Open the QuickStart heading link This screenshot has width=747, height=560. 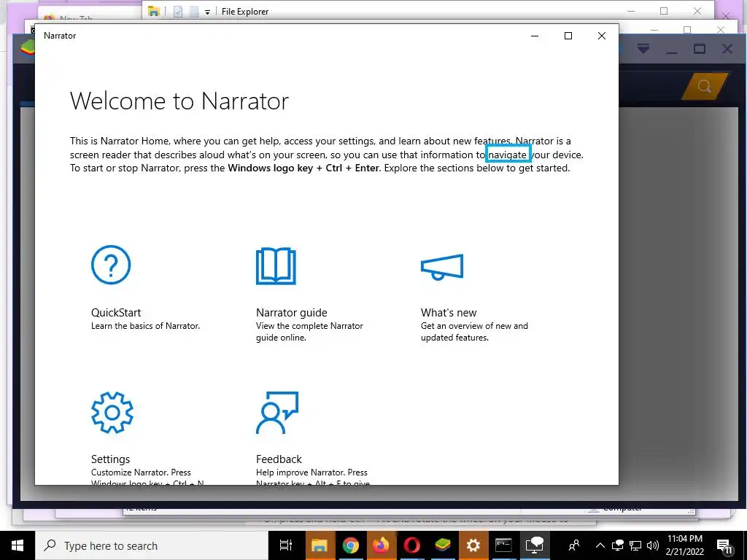(x=116, y=312)
